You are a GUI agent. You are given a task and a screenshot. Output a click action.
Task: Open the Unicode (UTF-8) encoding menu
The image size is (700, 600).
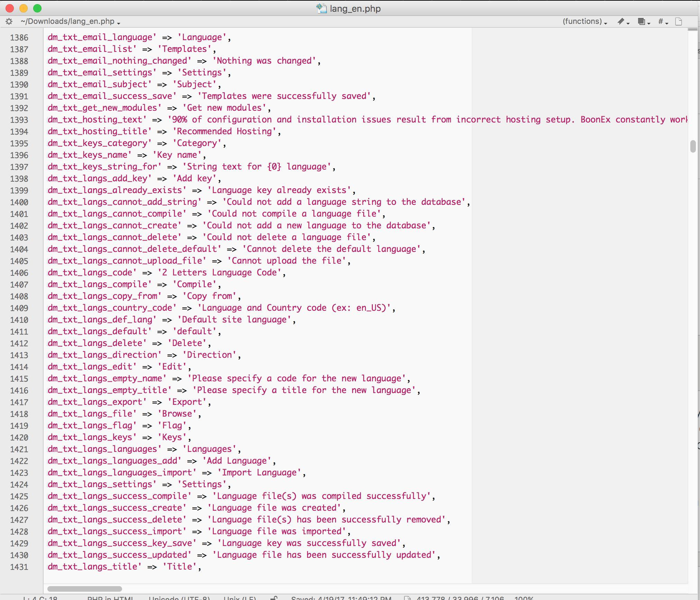179,598
